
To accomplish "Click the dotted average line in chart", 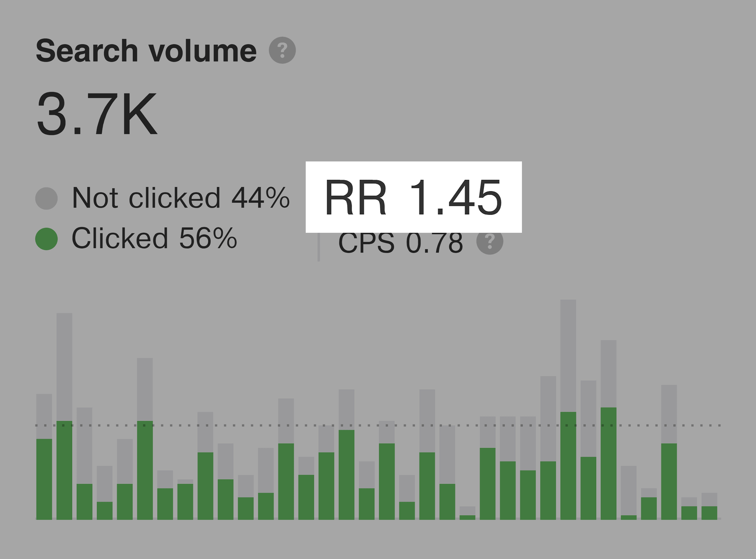I will pyautogui.click(x=378, y=425).
